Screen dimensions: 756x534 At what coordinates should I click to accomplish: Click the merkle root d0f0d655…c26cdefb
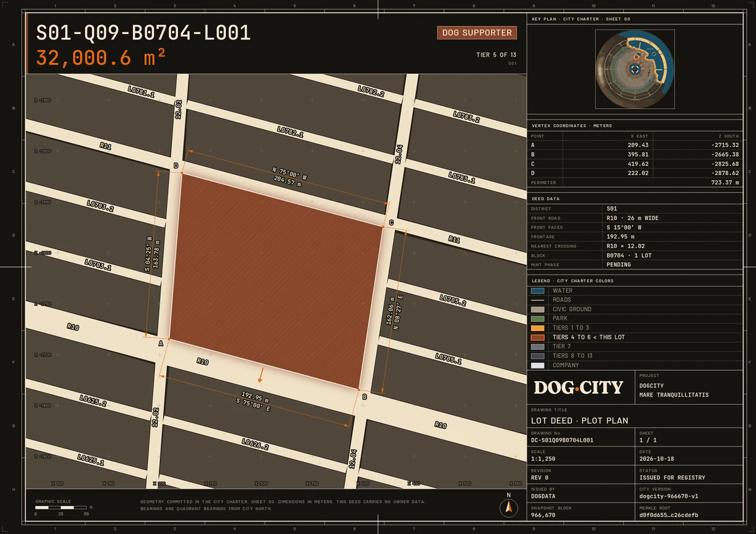pos(668,515)
